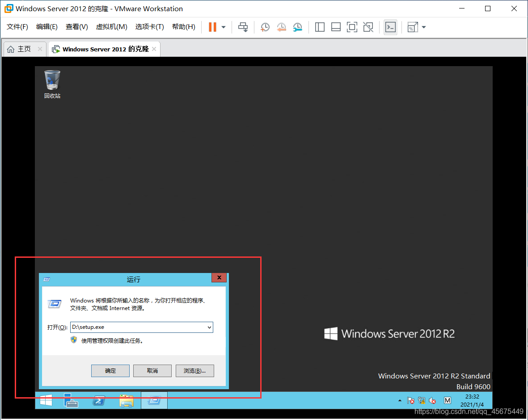Open the suspend button dropdown arrow
This screenshot has height=420, width=528.
pyautogui.click(x=223, y=27)
